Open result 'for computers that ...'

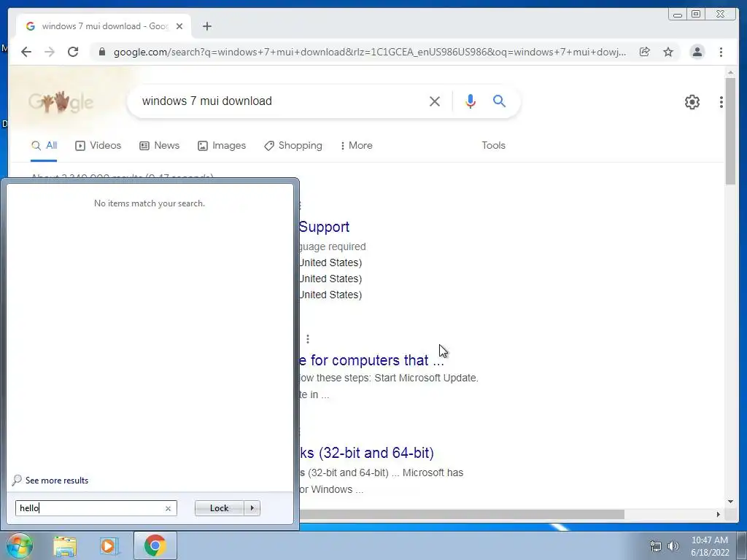tap(371, 360)
